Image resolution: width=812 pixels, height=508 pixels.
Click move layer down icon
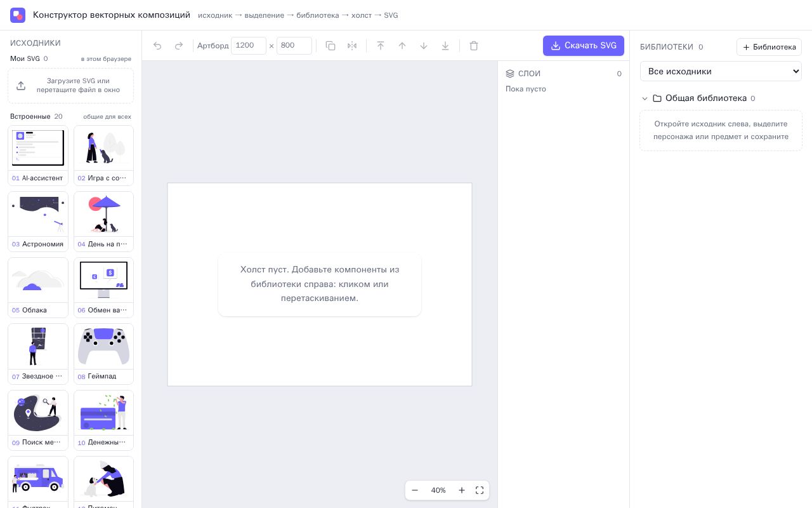point(424,46)
